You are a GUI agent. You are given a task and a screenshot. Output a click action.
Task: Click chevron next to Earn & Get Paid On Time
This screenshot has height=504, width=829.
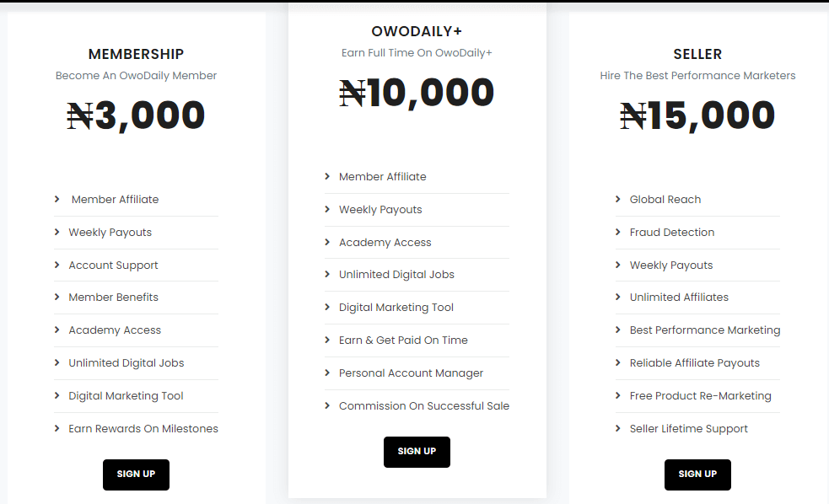click(326, 340)
